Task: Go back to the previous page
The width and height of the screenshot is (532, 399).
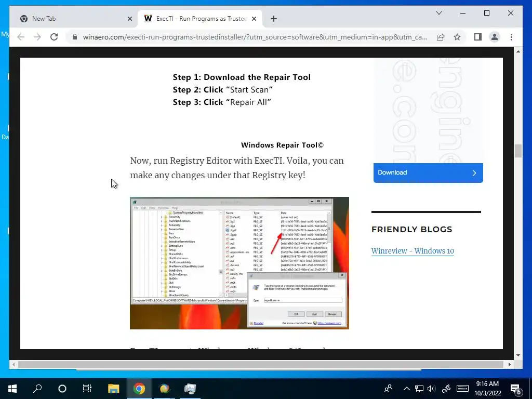Action: 21,37
